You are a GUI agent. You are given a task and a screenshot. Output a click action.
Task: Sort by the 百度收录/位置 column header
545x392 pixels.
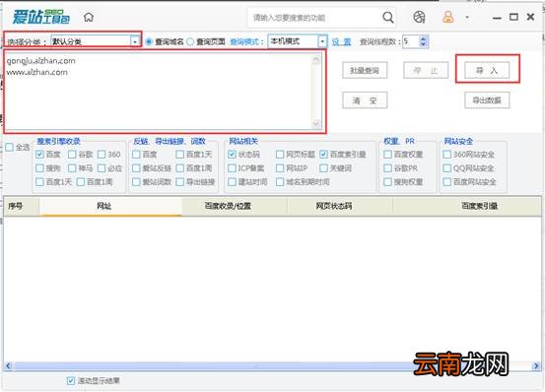click(235, 206)
